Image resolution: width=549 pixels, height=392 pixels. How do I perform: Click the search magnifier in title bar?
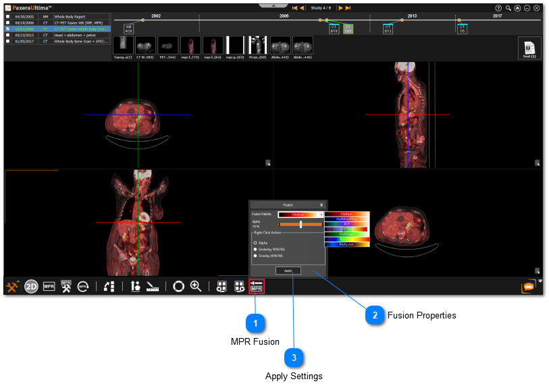click(508, 8)
